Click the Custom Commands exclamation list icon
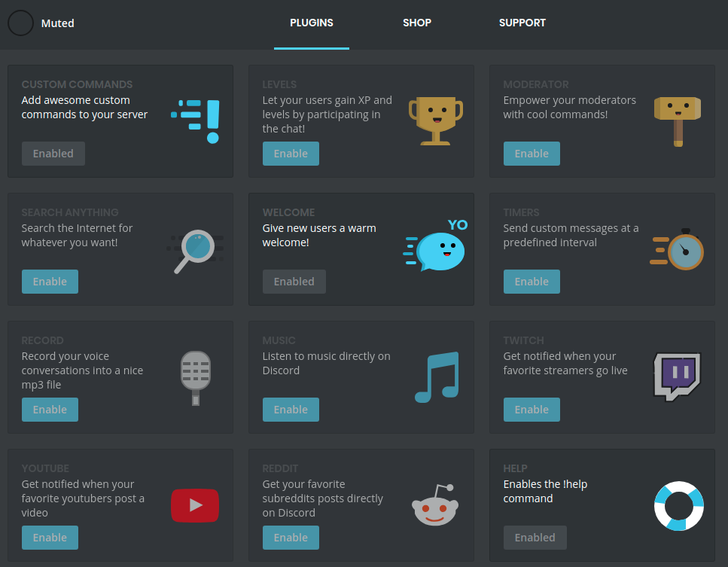The image size is (728, 567). click(195, 121)
